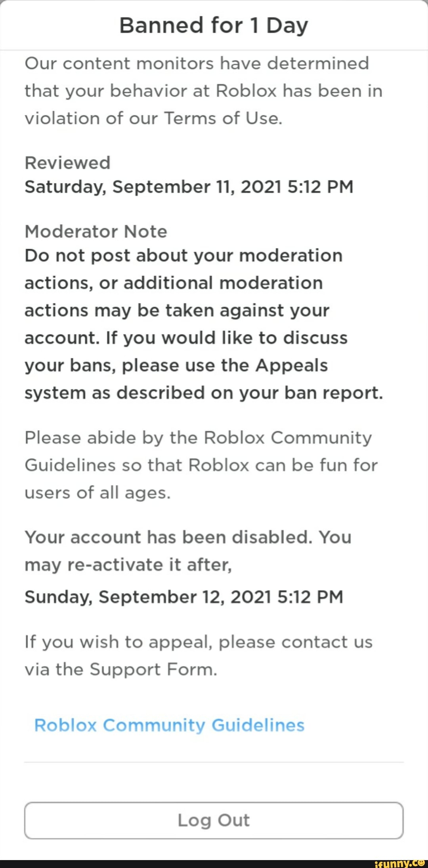Image resolution: width=428 pixels, height=868 pixels.
Task: Select the Sunday, September 12 reactivation date
Action: point(183,597)
